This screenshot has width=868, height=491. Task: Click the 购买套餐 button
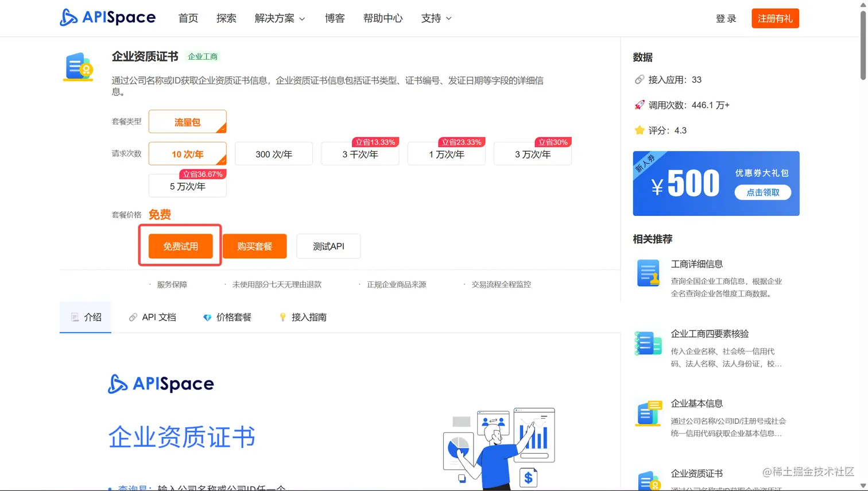[x=254, y=246]
